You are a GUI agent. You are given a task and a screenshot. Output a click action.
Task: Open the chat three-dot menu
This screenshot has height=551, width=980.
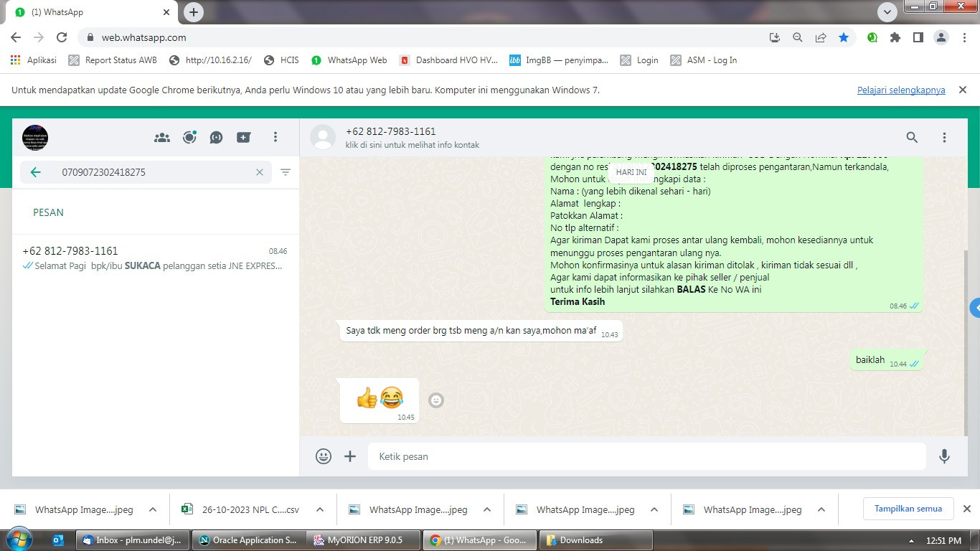tap(945, 137)
